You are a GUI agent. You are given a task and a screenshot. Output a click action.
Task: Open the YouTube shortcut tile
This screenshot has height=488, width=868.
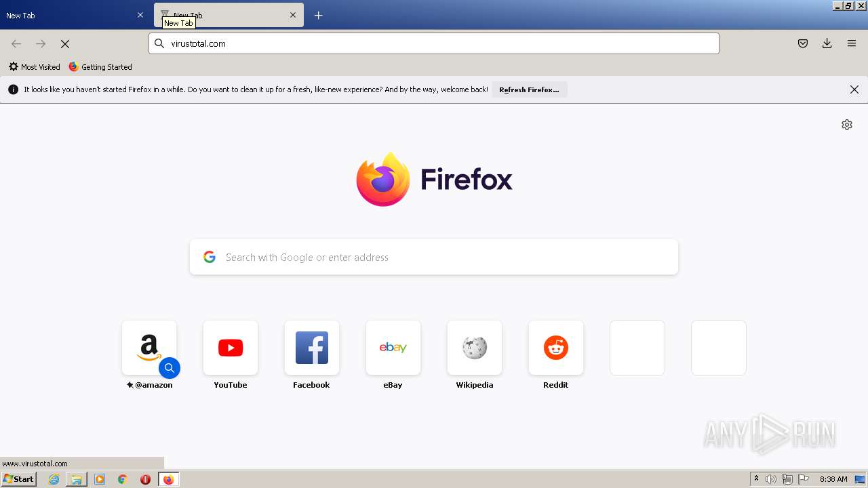[231, 348]
